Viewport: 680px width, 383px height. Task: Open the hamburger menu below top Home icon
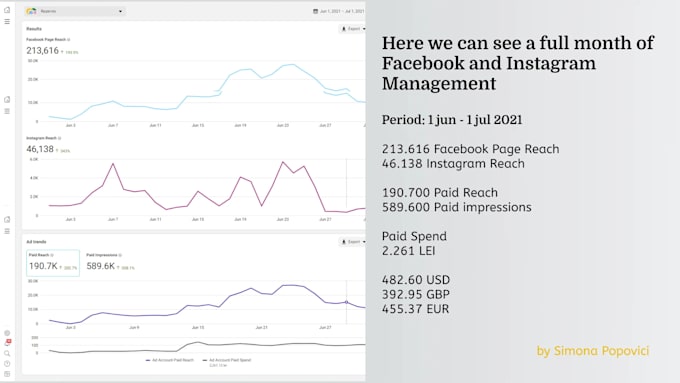[x=7, y=21]
